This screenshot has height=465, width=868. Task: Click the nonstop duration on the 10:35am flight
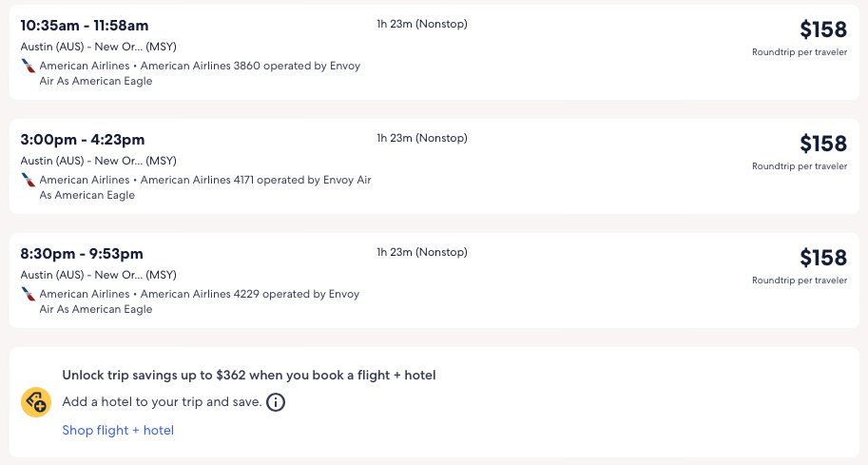pos(422,24)
